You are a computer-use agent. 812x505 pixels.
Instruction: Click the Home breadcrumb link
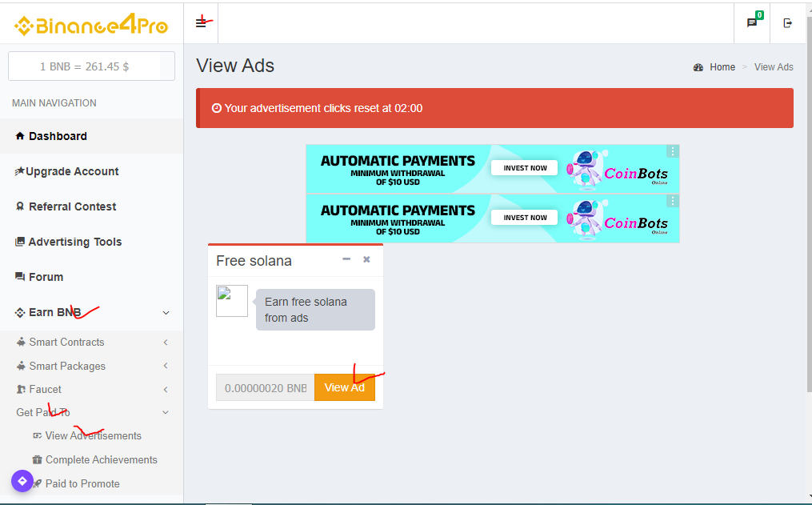(x=722, y=67)
